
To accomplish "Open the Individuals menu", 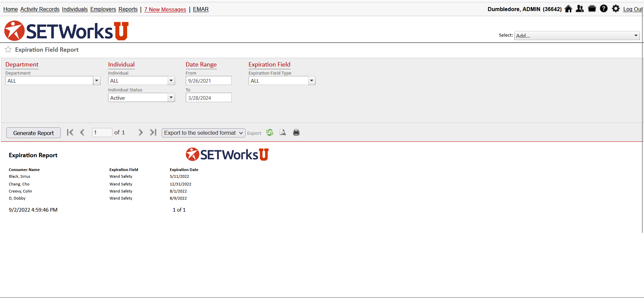I will click(x=75, y=9).
